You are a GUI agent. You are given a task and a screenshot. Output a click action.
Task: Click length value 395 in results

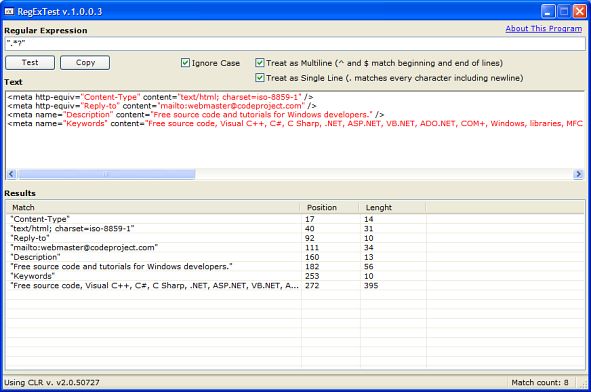(371, 285)
